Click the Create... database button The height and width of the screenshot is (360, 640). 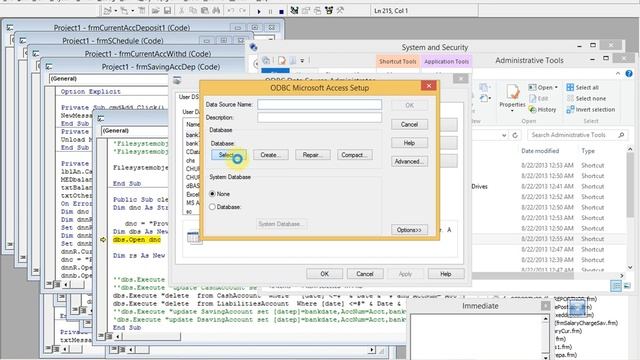point(271,155)
